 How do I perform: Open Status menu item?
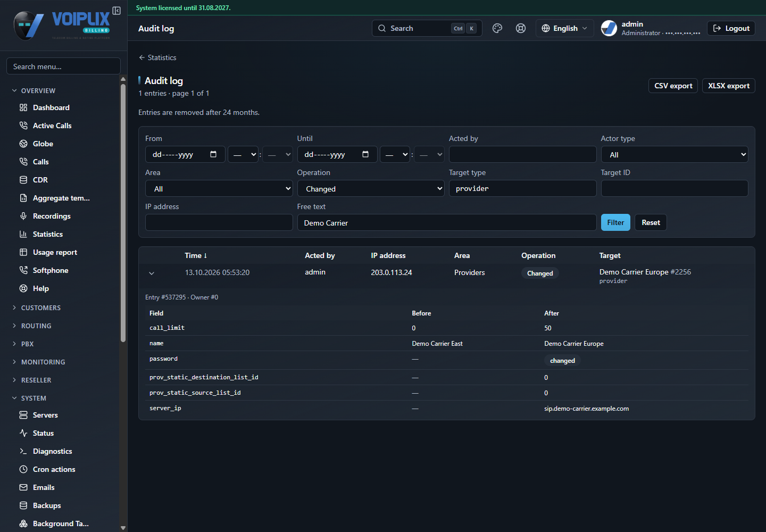click(43, 433)
